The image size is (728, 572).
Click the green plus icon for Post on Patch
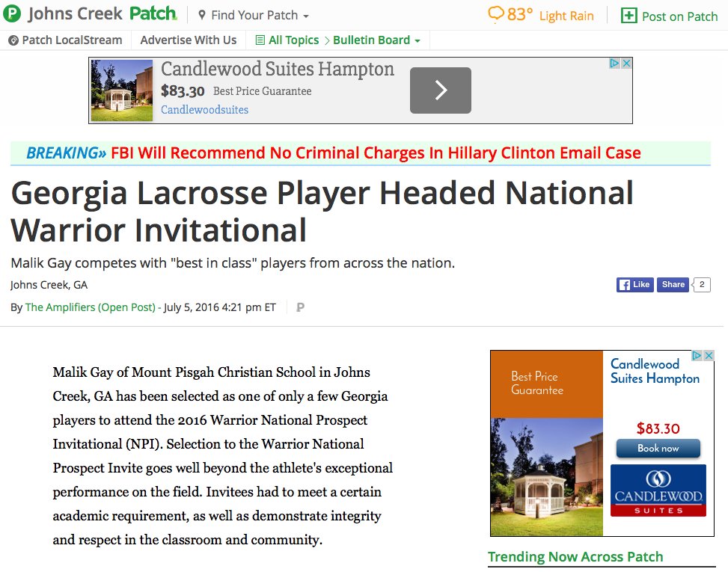click(x=628, y=16)
